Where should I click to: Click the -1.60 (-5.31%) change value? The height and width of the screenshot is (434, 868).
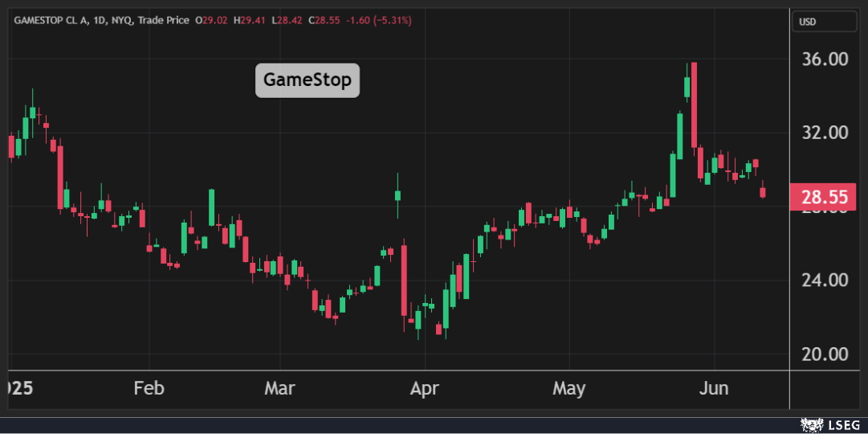point(378,20)
